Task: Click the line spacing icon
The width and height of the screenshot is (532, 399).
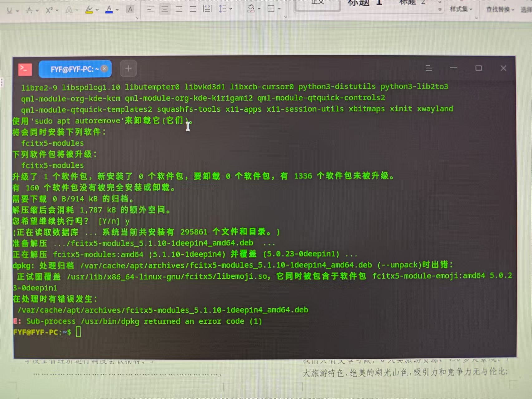Action: [x=222, y=9]
